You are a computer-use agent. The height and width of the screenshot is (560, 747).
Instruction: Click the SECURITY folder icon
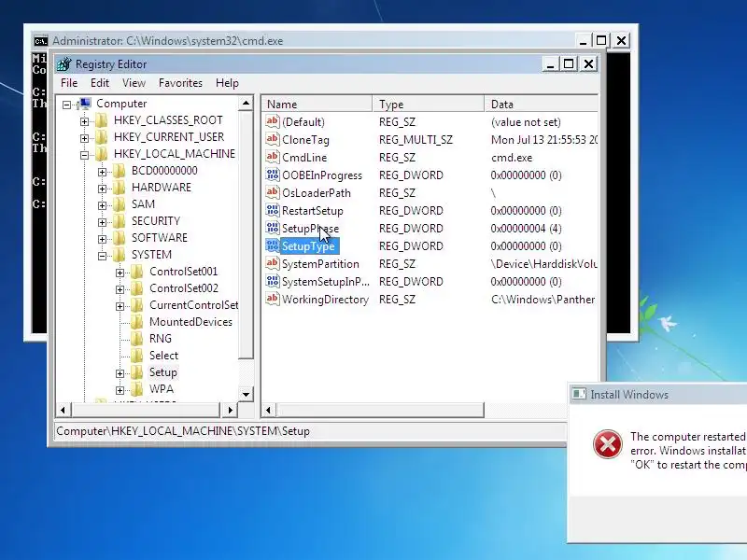[x=120, y=221]
